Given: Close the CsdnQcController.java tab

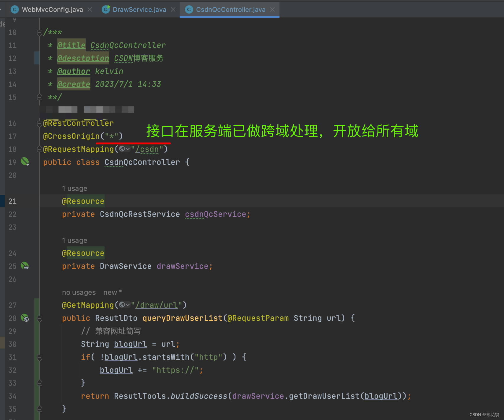Looking at the screenshot, I should [x=272, y=10].
